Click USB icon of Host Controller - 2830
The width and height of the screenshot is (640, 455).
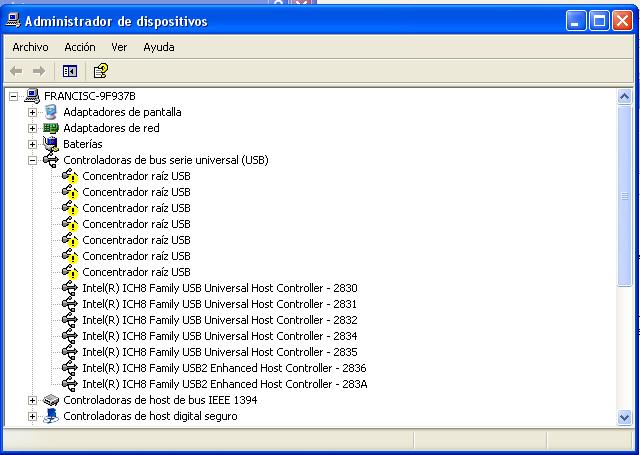tap(69, 288)
